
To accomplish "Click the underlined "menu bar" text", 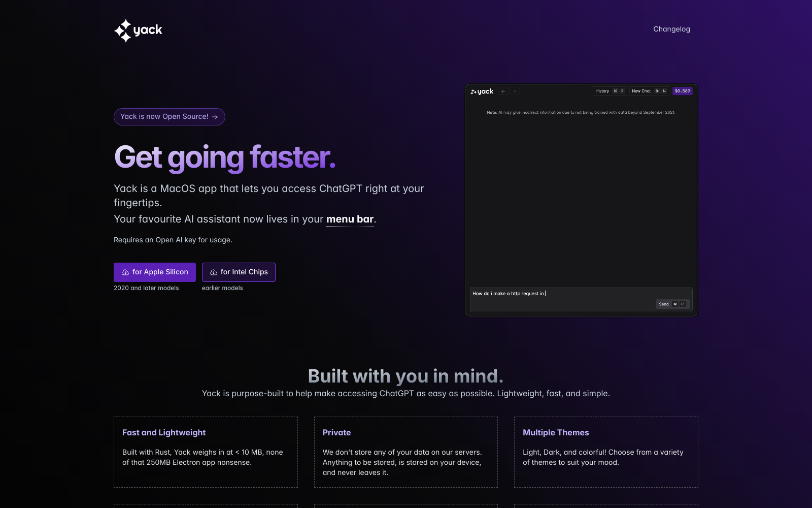I will (350, 219).
